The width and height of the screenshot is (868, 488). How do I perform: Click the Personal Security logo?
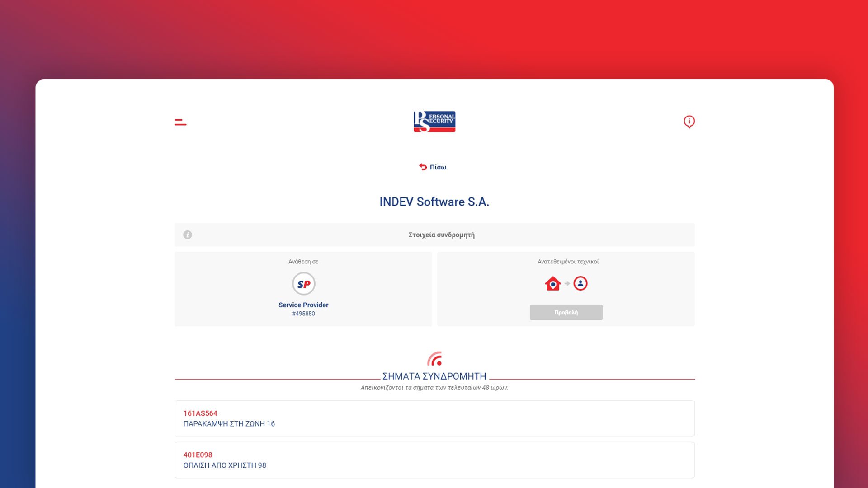pyautogui.click(x=434, y=122)
